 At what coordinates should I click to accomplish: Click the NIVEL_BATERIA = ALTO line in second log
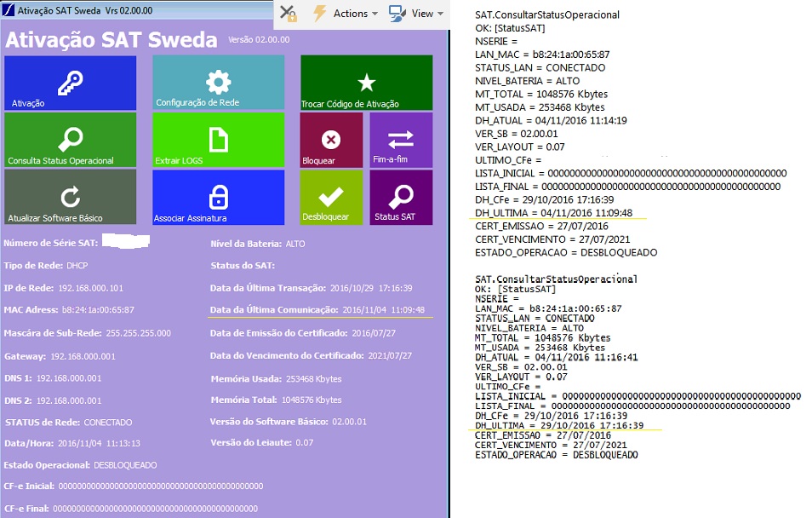(x=529, y=328)
